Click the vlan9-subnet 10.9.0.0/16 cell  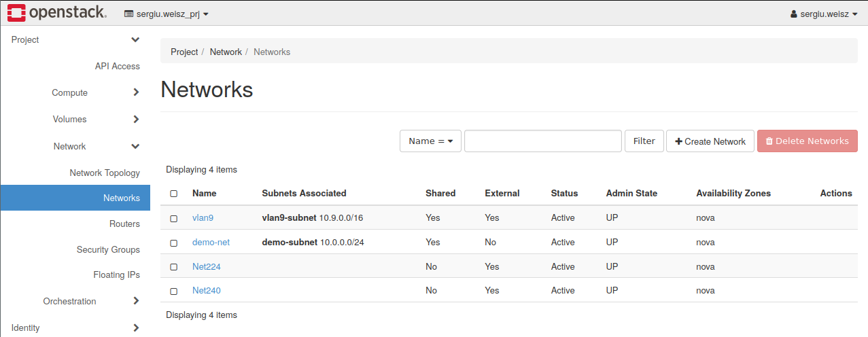[x=313, y=217]
